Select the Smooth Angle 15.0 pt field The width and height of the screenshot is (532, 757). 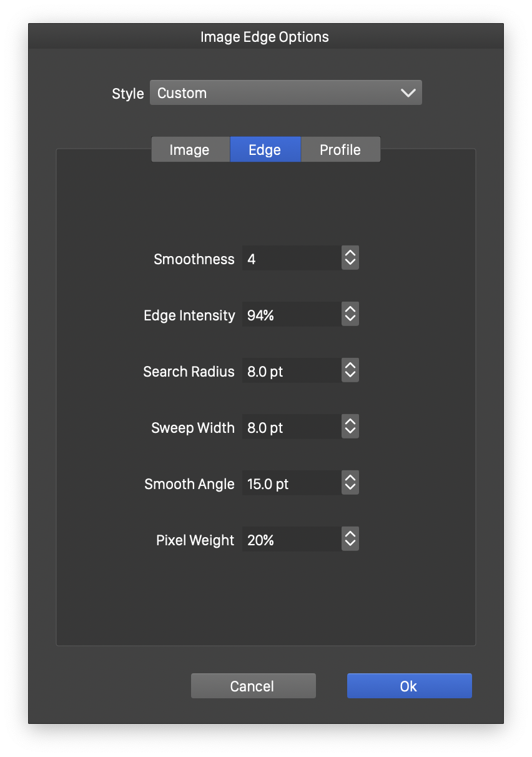[292, 484]
